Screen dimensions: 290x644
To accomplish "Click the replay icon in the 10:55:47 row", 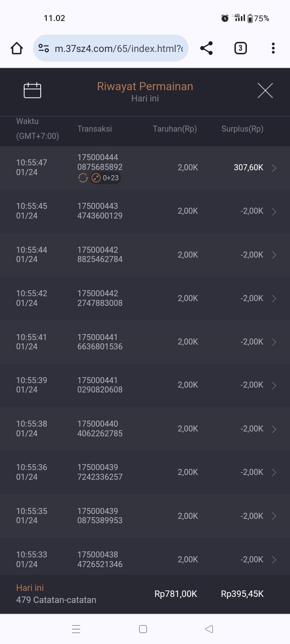I will pos(83,178).
